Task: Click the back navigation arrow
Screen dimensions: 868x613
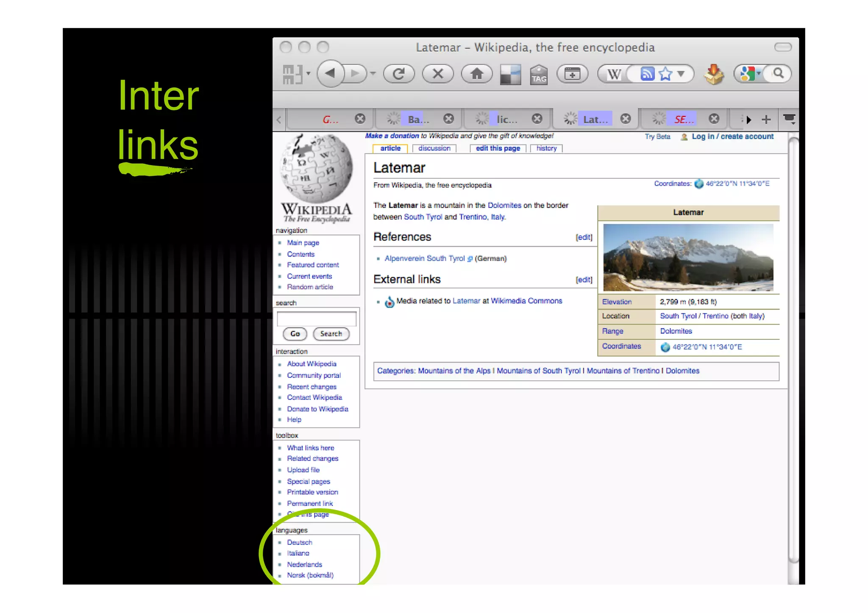Action: tap(330, 73)
